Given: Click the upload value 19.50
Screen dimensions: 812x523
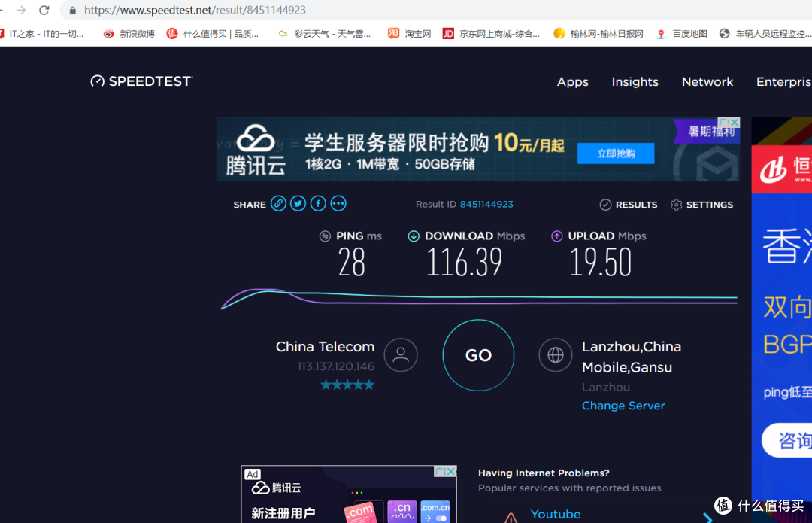Looking at the screenshot, I should click(x=600, y=263).
